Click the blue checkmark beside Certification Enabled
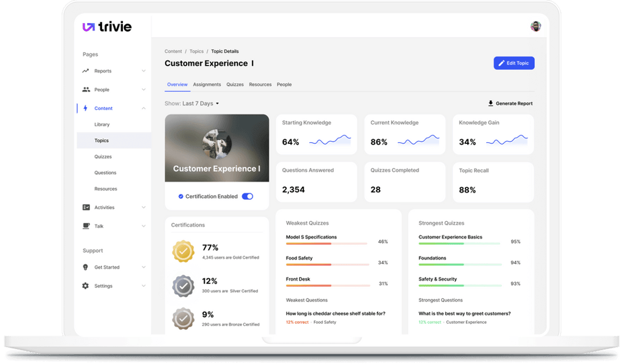This screenshot has height=364, width=623. (179, 196)
